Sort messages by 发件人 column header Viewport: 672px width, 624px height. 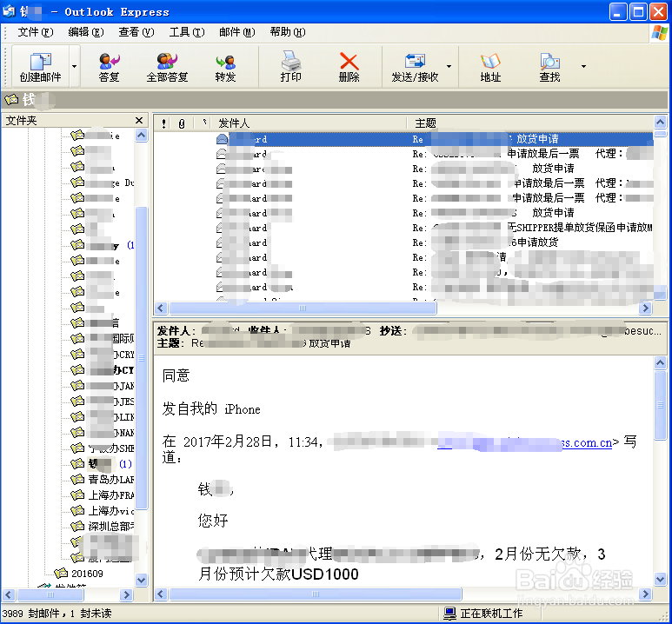click(234, 123)
